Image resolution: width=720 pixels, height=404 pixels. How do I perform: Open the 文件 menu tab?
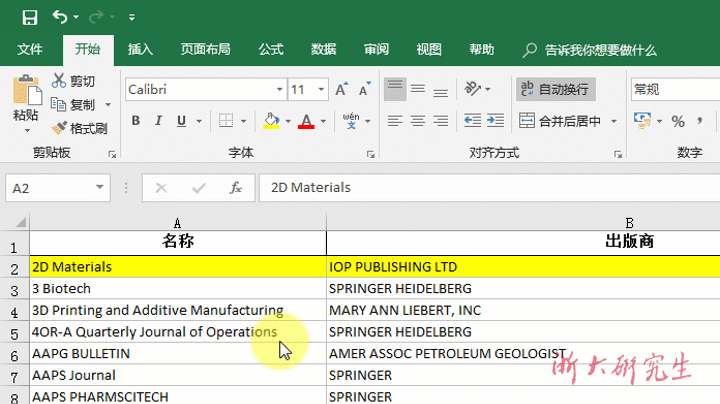pyautogui.click(x=30, y=49)
